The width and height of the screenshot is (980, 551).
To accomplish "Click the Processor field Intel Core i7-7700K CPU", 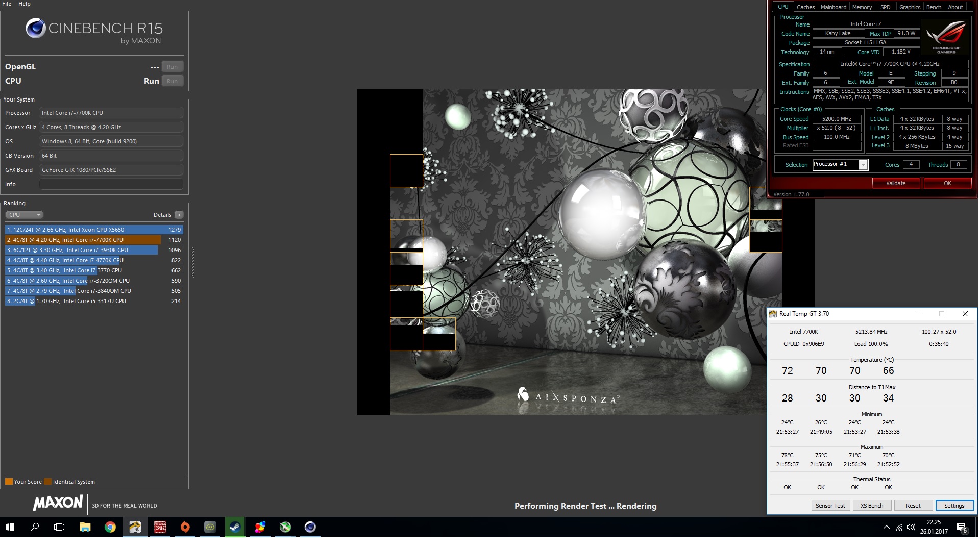I will [x=111, y=113].
